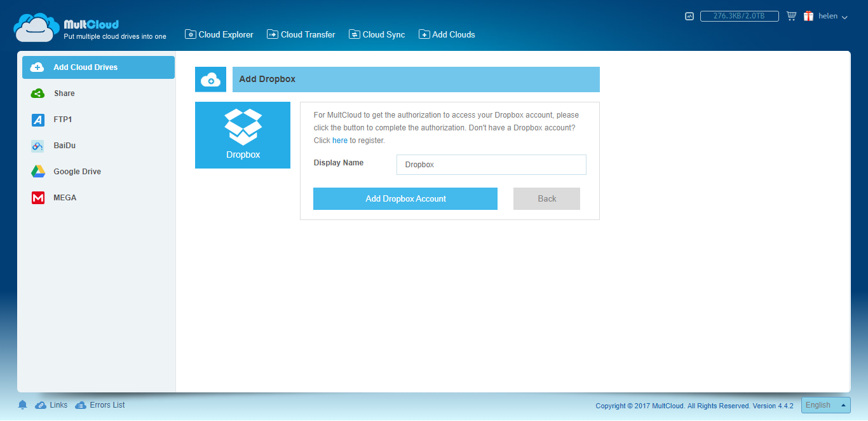Follow the 'here' register link
The image size is (868, 421).
340,141
